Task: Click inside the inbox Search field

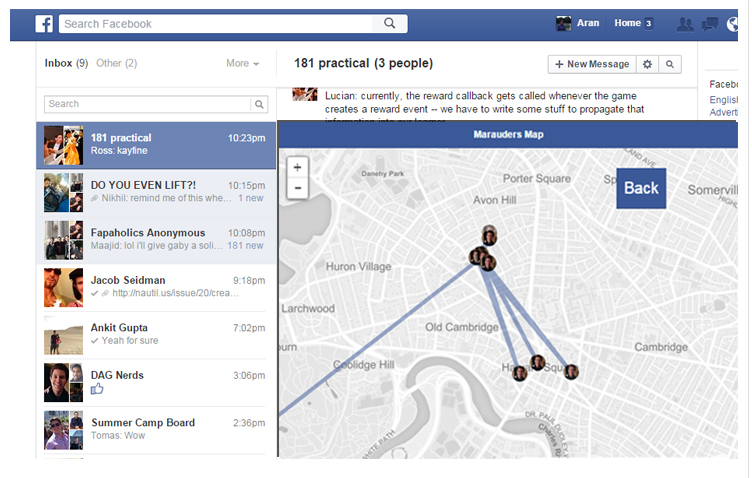Action: tap(147, 104)
